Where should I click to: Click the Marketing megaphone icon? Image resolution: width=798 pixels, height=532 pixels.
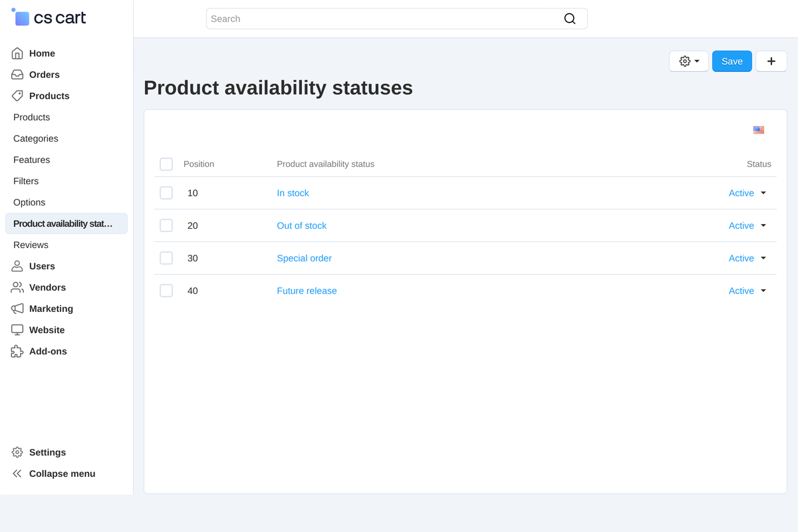[x=17, y=309]
